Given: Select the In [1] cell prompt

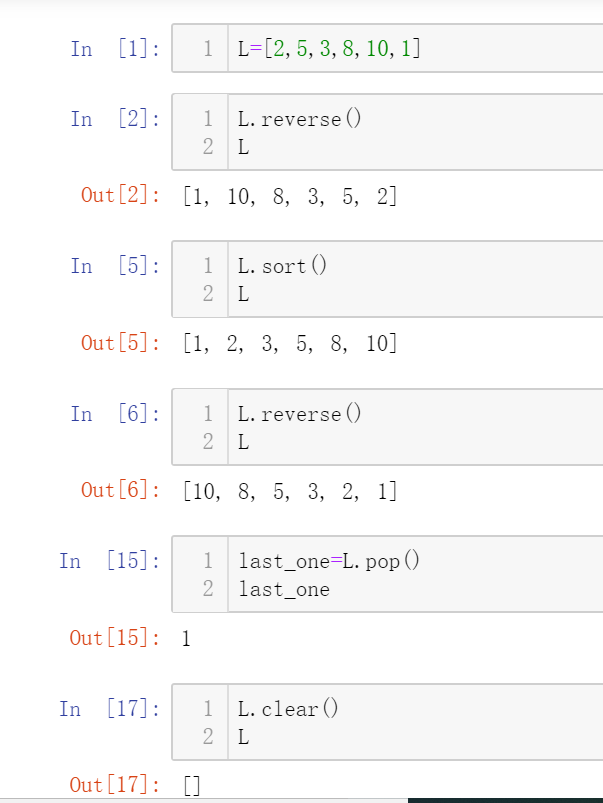Looking at the screenshot, I should click(115, 48).
